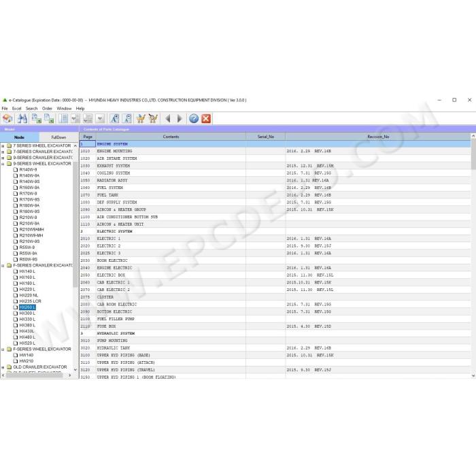Go forward with the right arrow icon
Image resolution: width=476 pixels, height=476 pixels.
coord(180,118)
